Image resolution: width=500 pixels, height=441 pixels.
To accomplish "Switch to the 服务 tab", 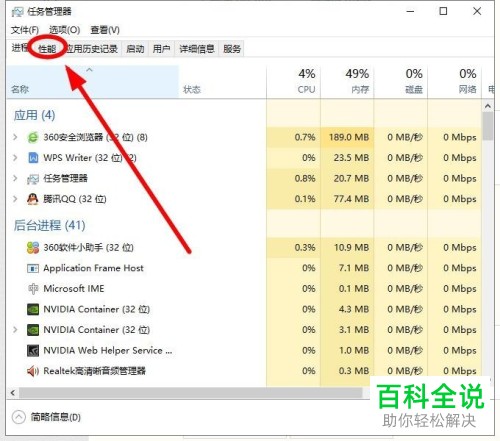I will click(232, 49).
